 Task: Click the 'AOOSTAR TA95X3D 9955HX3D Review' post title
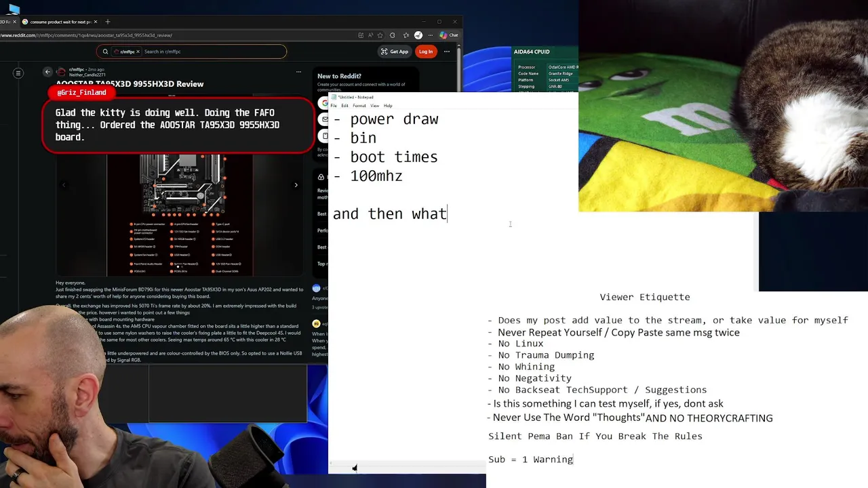130,84
